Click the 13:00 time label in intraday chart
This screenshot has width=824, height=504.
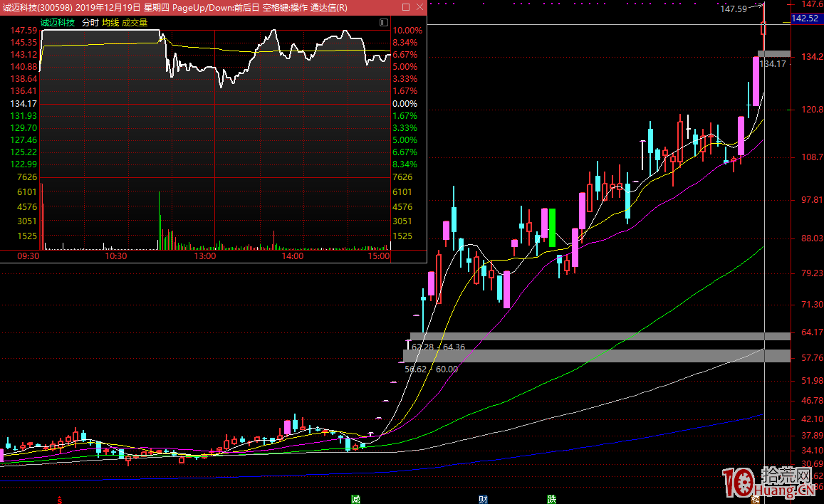pyautogui.click(x=205, y=256)
